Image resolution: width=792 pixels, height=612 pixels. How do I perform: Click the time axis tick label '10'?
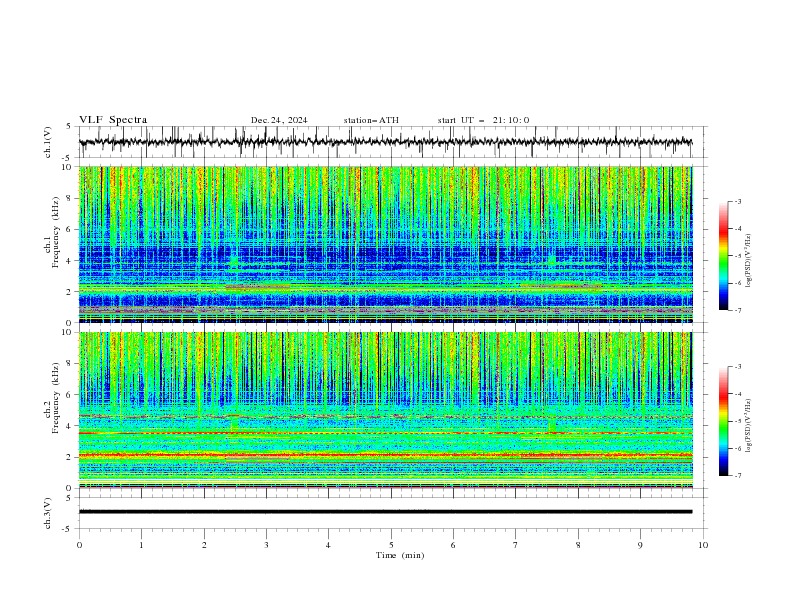(703, 545)
